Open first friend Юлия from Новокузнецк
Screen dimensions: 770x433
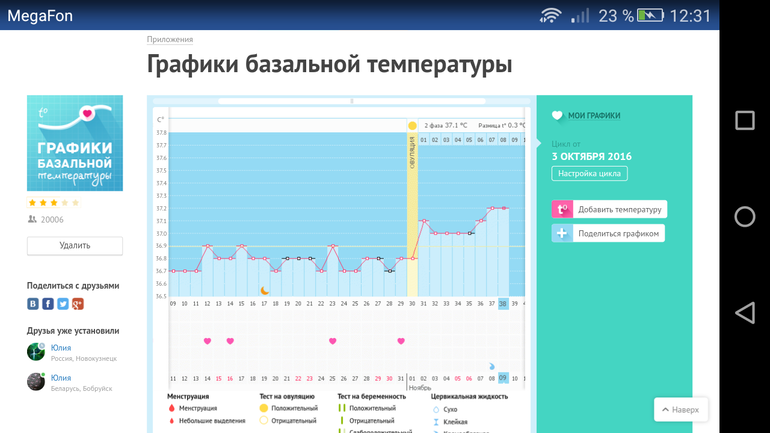tap(61, 348)
